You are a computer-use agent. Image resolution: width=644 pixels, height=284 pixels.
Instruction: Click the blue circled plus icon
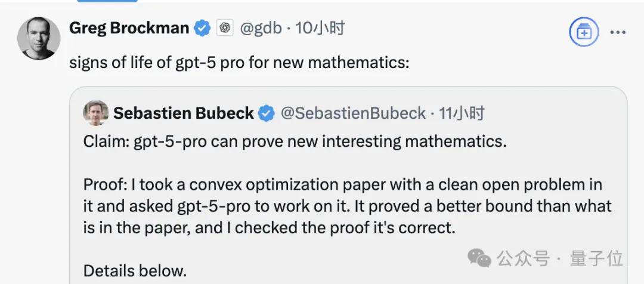583,32
